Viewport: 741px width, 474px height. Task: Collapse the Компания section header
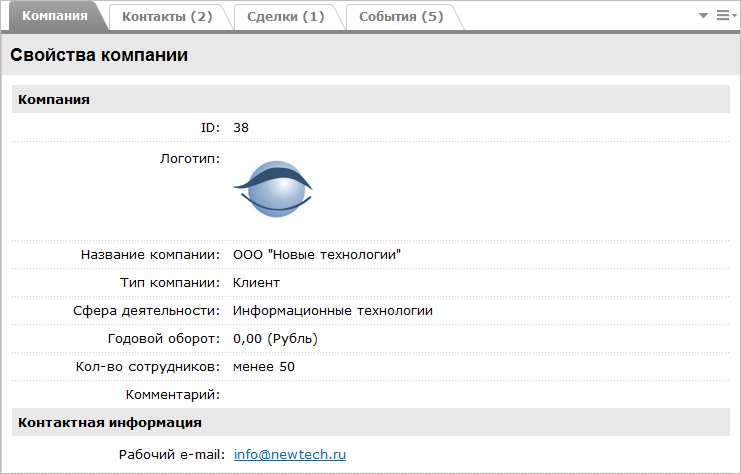[54, 99]
